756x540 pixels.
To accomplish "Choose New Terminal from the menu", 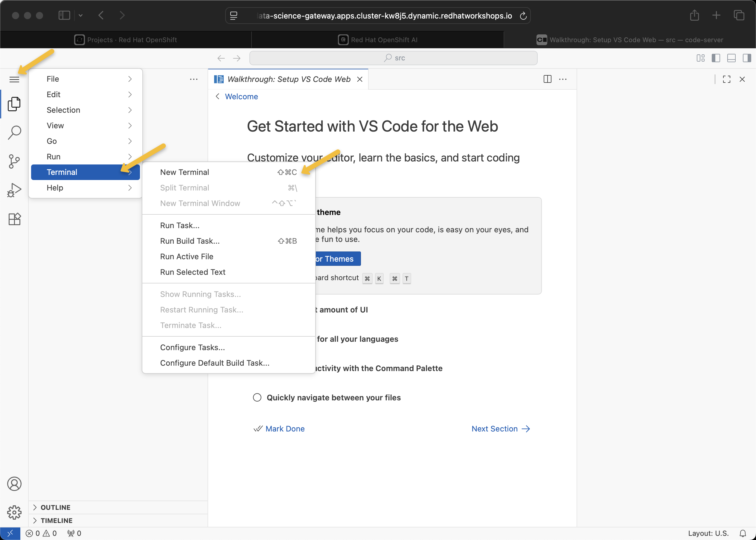I will coord(185,172).
